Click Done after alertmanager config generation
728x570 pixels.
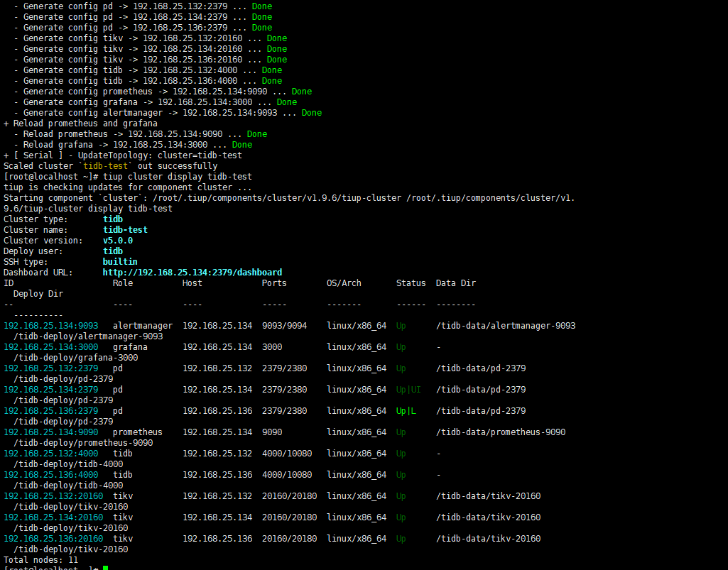[x=312, y=113]
